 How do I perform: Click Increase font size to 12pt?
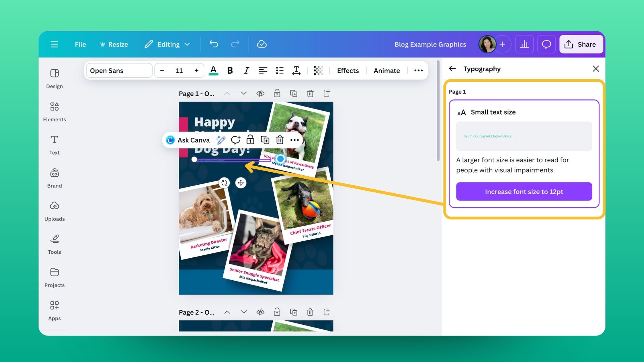point(524,192)
